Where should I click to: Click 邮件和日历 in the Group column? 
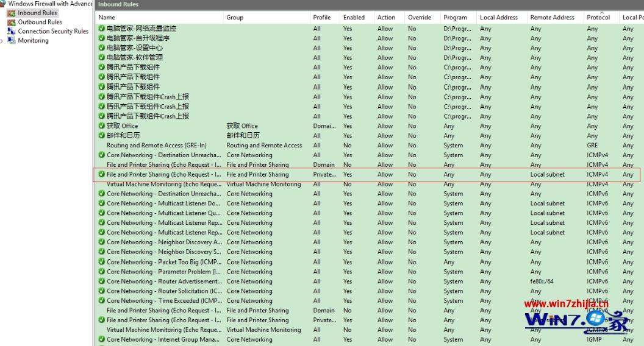tap(243, 135)
